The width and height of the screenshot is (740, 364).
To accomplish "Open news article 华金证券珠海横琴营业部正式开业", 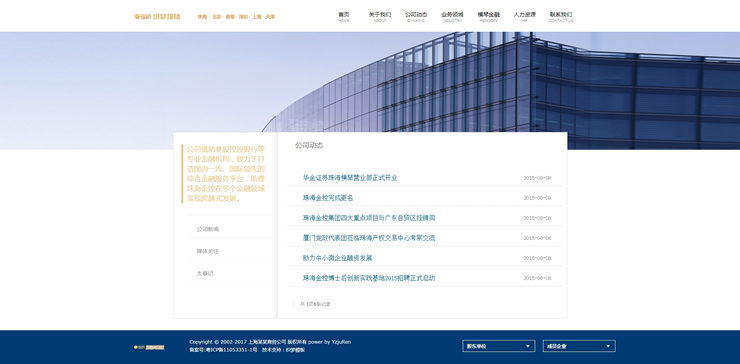I will pyautogui.click(x=350, y=178).
